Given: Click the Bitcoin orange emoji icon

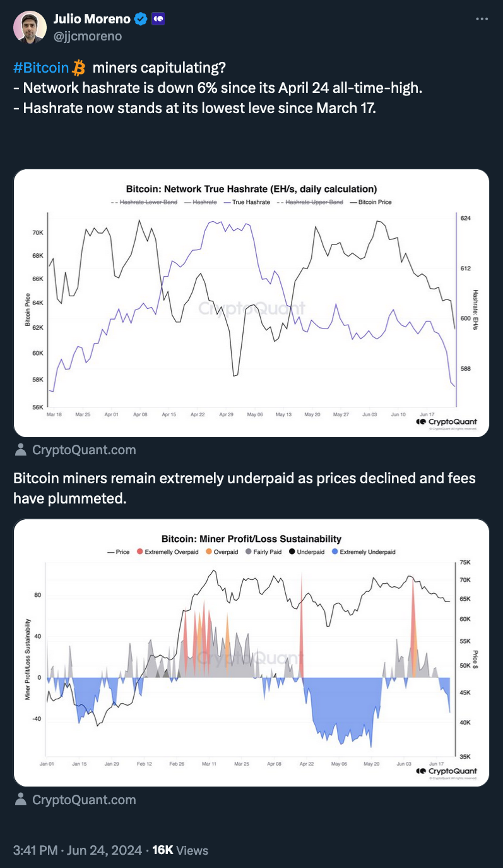Looking at the screenshot, I should pyautogui.click(x=79, y=67).
